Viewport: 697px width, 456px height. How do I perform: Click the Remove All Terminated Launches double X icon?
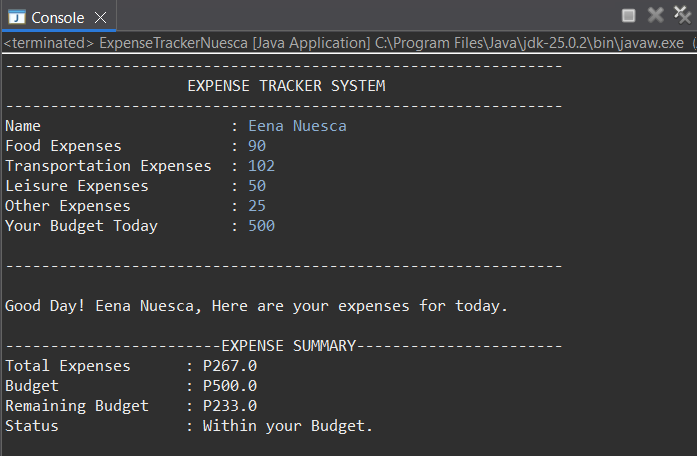click(x=683, y=15)
